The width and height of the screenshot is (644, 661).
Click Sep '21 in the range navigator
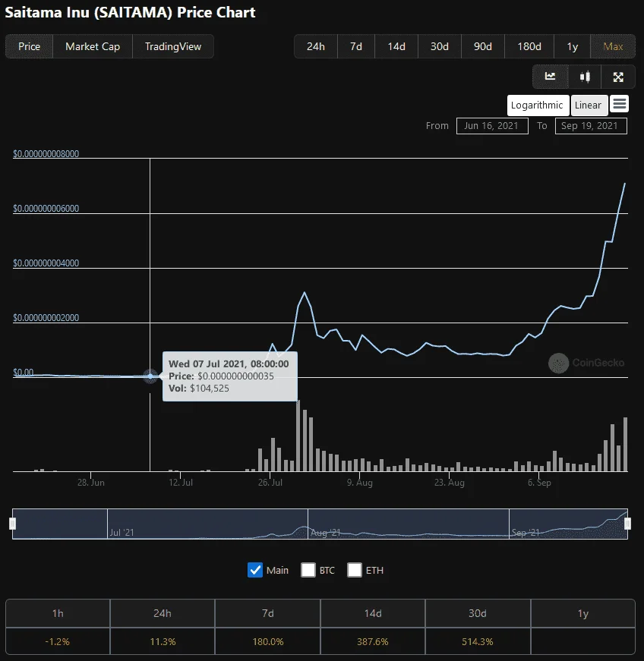(x=525, y=533)
